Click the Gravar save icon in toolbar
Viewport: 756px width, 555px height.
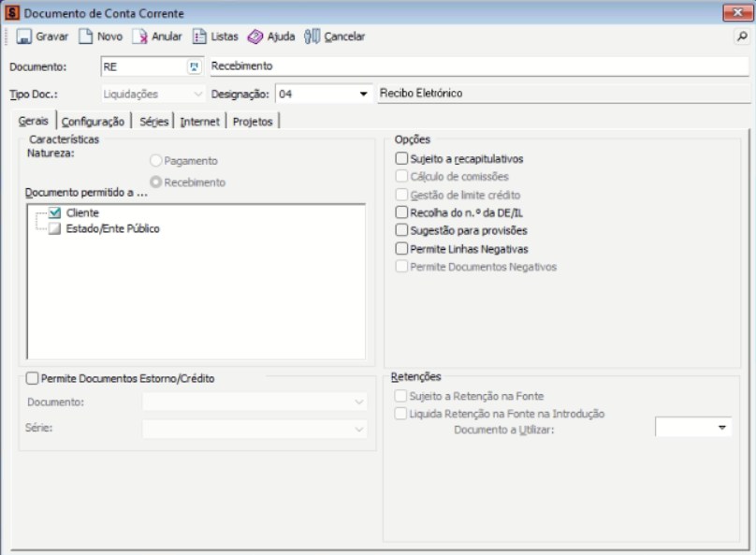coord(24,37)
